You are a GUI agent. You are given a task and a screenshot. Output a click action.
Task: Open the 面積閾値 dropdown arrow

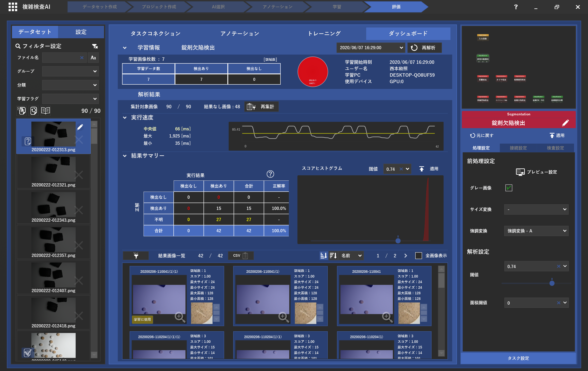click(x=565, y=303)
